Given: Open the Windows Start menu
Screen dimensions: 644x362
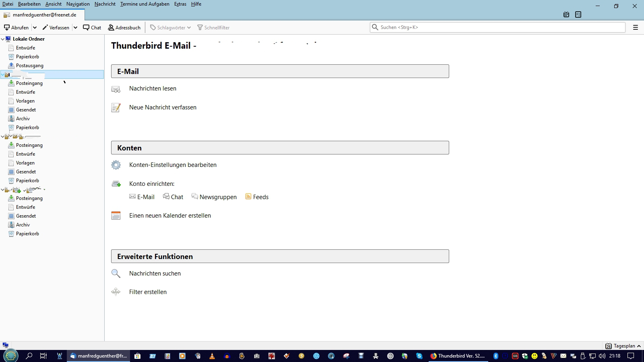Looking at the screenshot, I should 10,356.
